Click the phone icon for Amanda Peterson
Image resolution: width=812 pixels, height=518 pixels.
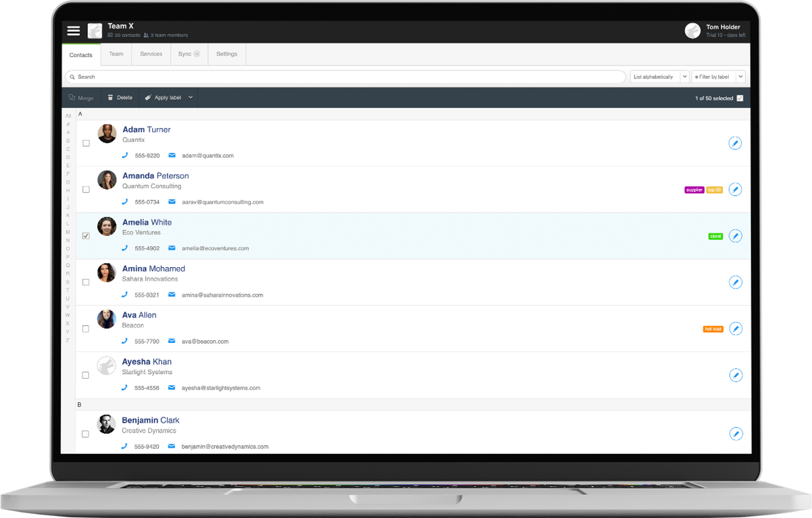tap(125, 202)
